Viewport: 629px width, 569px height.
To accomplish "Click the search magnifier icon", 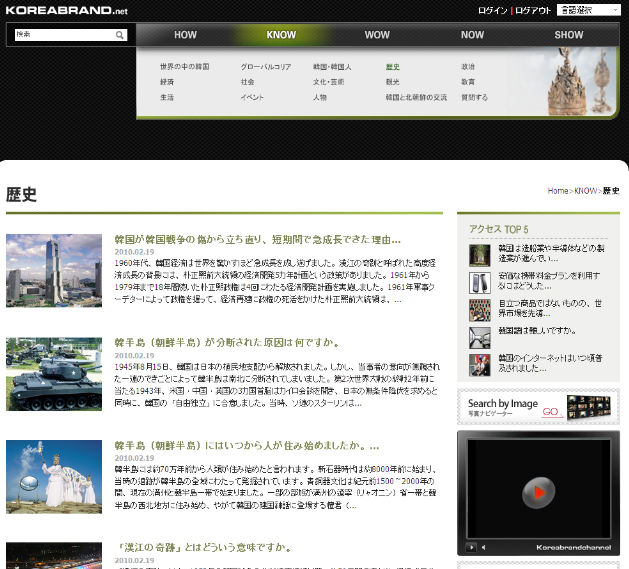I will coord(119,35).
